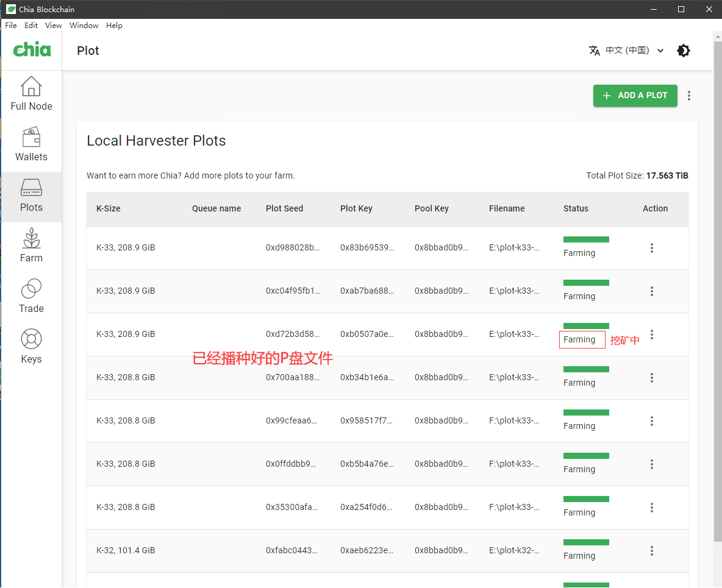Open the Wallets section
722x588 pixels.
[31, 143]
